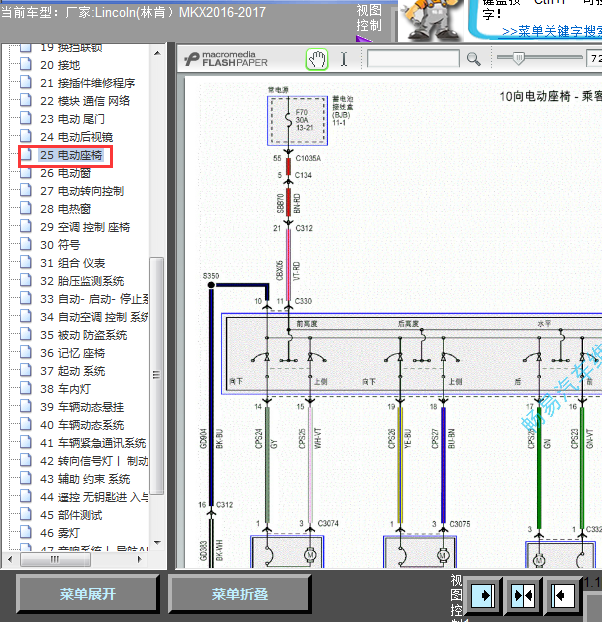The width and height of the screenshot is (602, 624).
Task: Click splice label S350 in diagram
Action: coord(210,276)
